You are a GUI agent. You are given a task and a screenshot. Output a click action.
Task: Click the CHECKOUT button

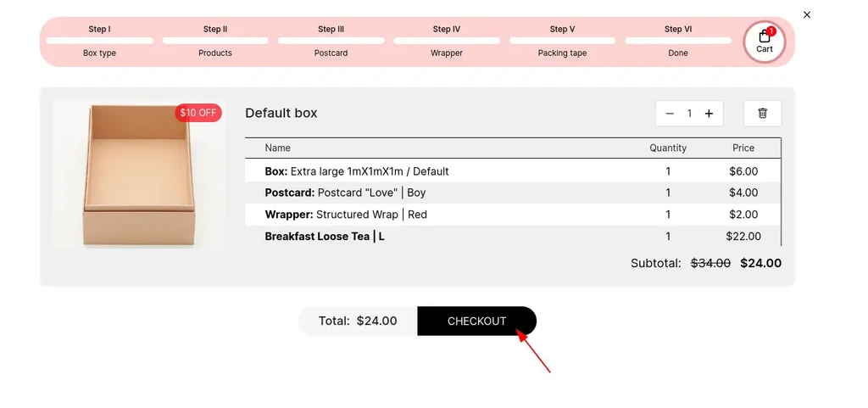[476, 321]
